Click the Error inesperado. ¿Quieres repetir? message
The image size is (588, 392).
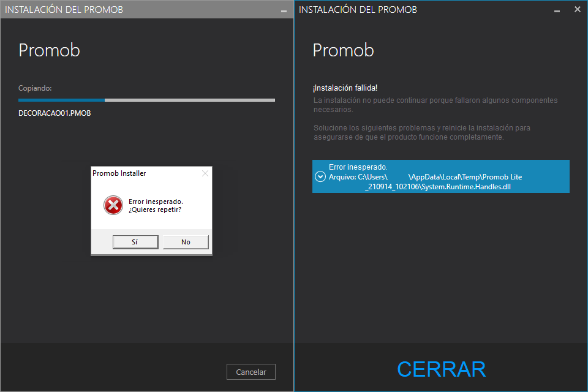coord(156,206)
